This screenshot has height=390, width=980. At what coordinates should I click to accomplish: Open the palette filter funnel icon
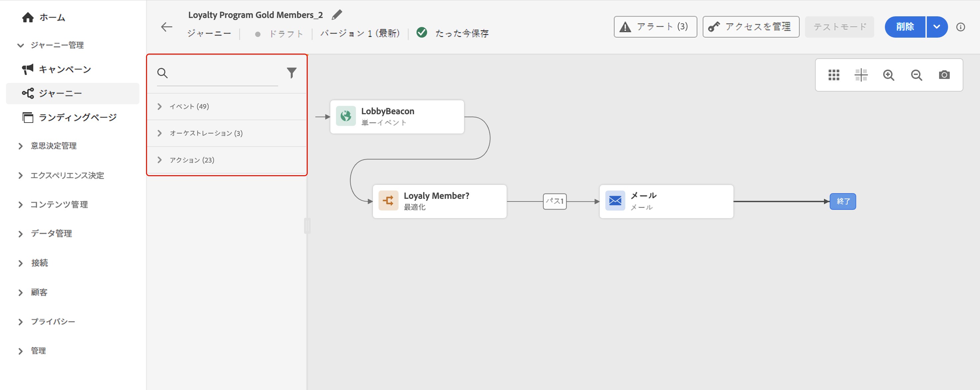point(291,72)
